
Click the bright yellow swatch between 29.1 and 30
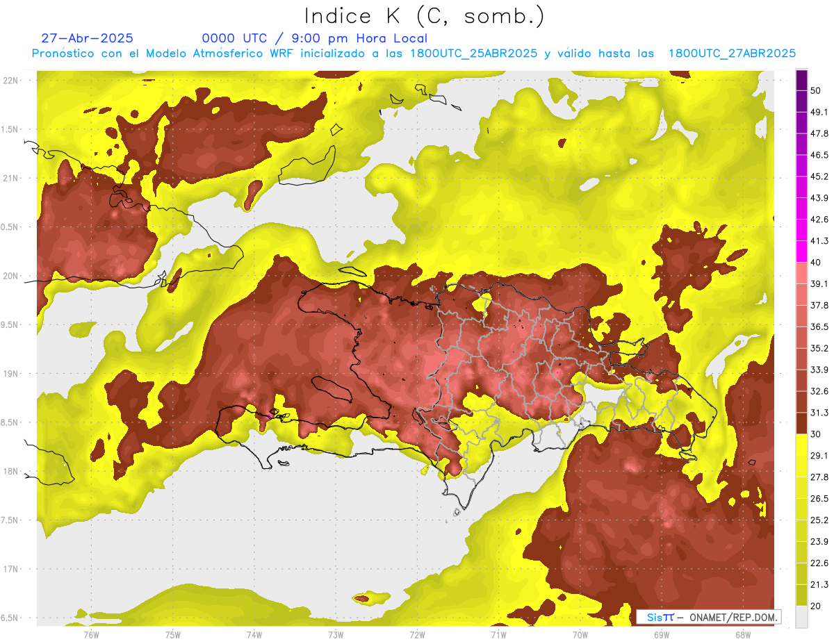tap(801, 445)
